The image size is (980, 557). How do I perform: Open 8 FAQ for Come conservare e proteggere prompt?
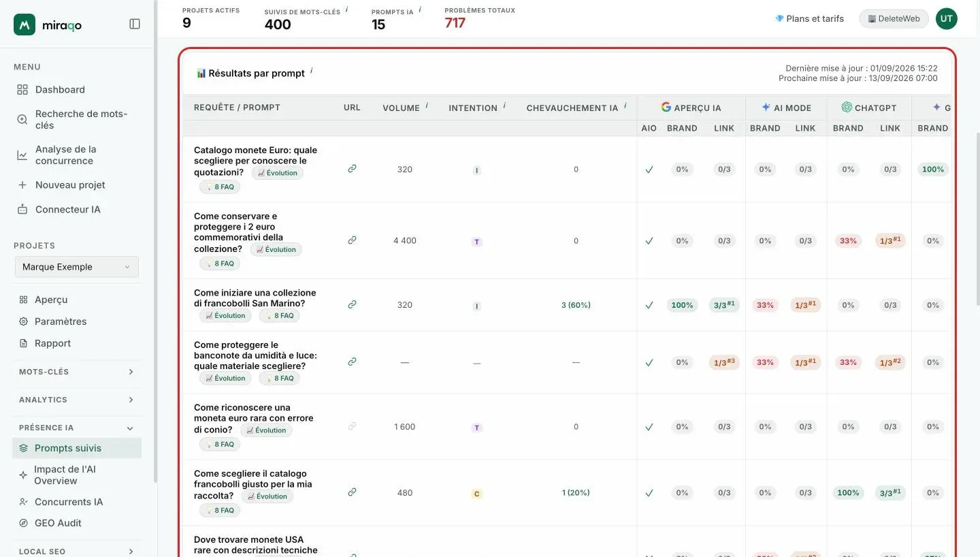click(x=220, y=264)
